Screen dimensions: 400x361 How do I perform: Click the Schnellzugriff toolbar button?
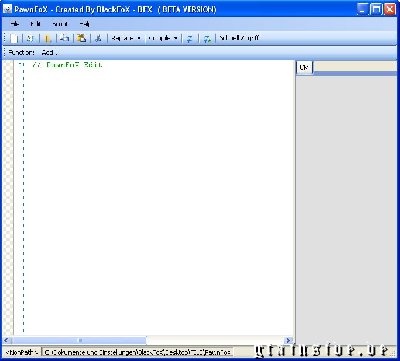click(239, 38)
